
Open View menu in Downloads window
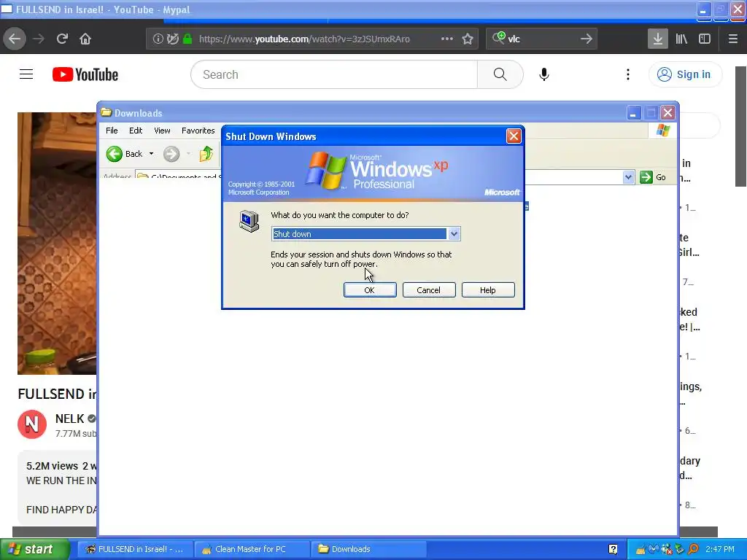[162, 131]
